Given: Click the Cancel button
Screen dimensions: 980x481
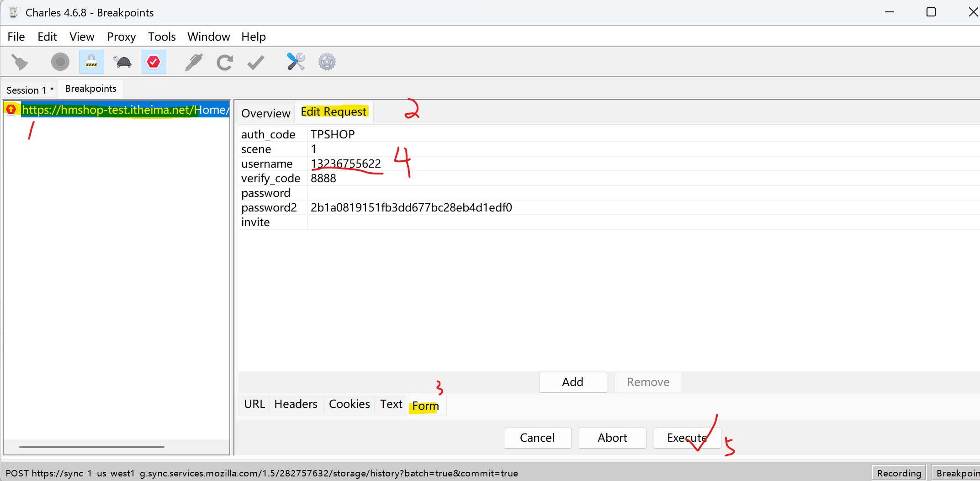Looking at the screenshot, I should (537, 438).
